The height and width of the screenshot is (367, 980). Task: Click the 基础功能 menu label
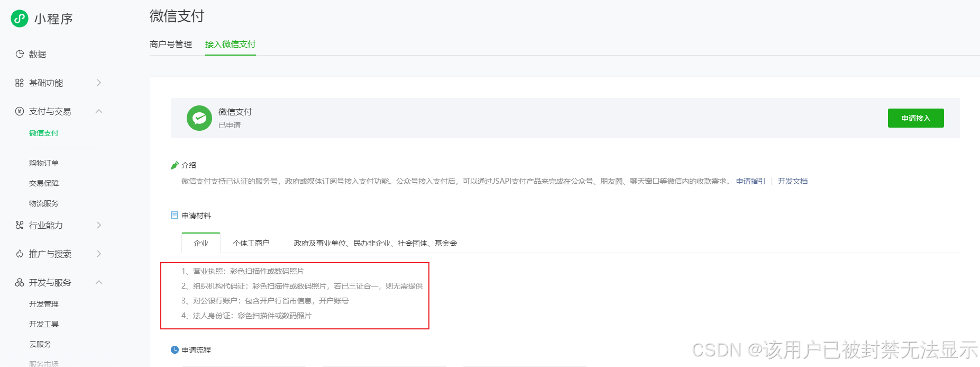[46, 83]
